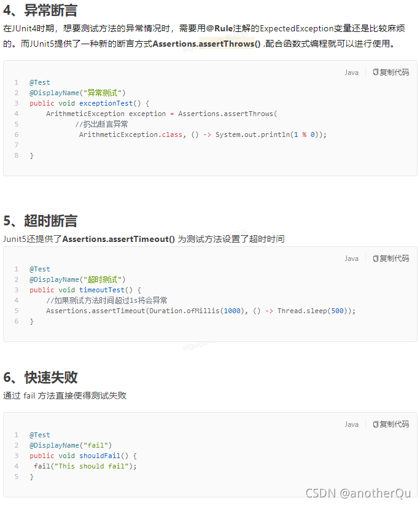Copy code of the timeoutTest snippet
This screenshot has width=420, height=506.
click(x=391, y=258)
